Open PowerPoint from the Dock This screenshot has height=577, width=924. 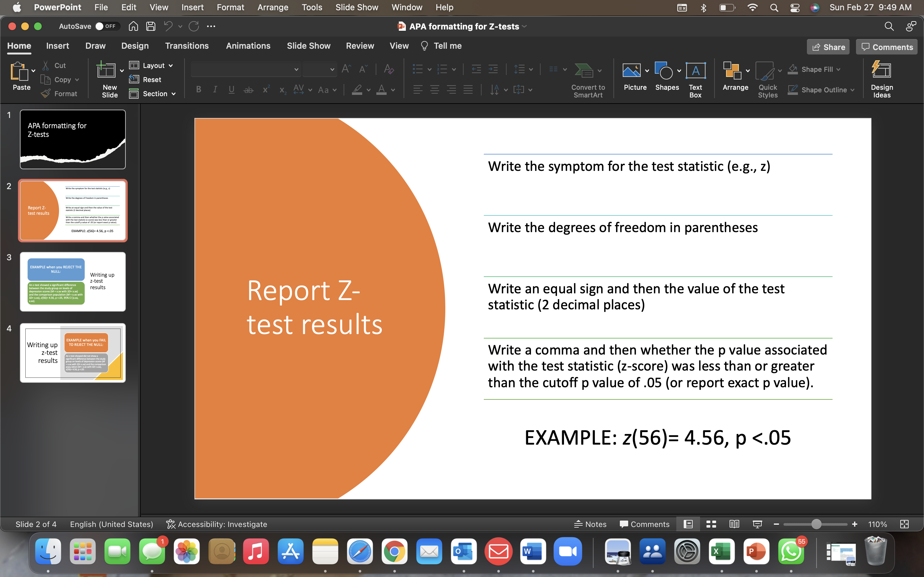[757, 551]
